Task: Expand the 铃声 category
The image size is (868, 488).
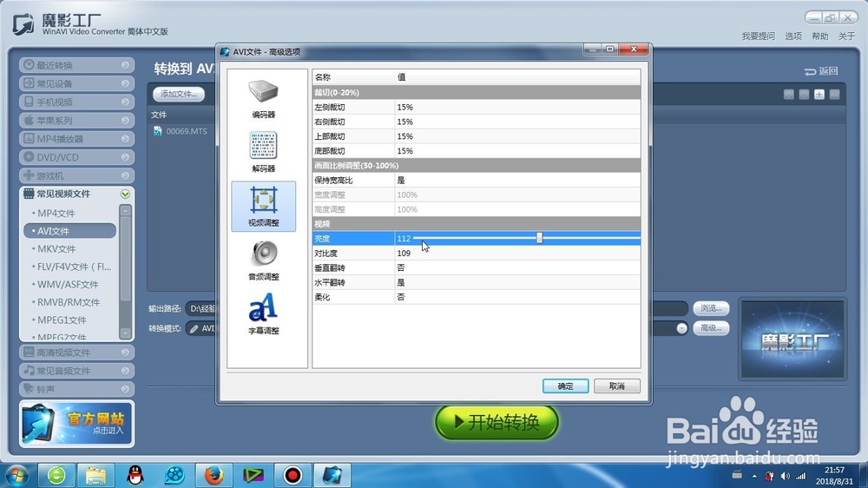Action: click(x=77, y=389)
